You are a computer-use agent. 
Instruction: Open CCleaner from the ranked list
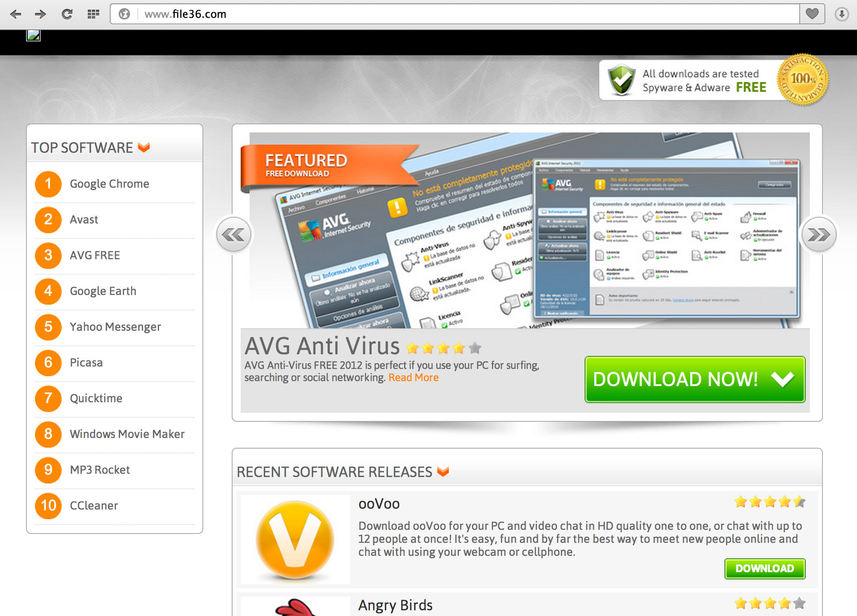(x=94, y=505)
